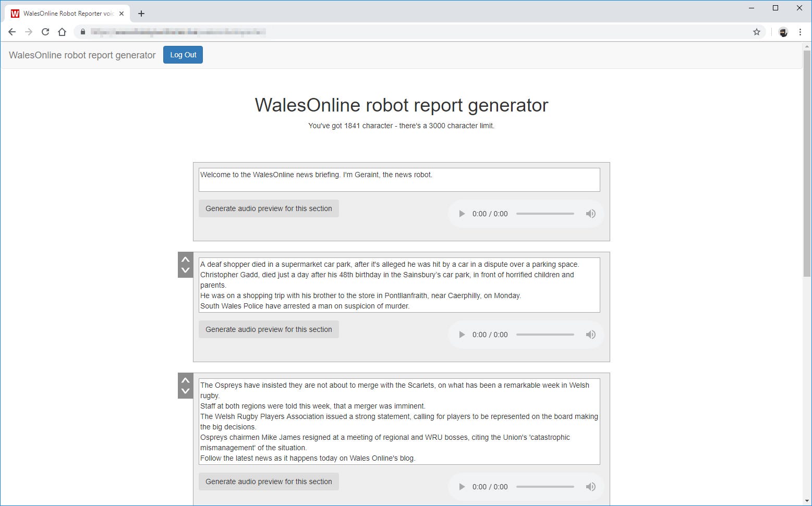Close the WalesOnline Robot Reporter tab
This screenshot has width=812, height=506.
pos(122,14)
